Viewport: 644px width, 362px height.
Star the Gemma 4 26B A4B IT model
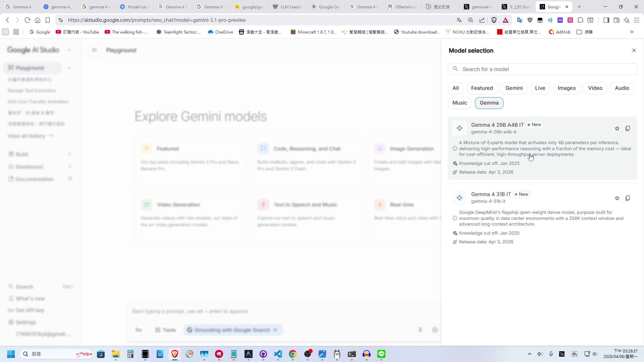617,128
